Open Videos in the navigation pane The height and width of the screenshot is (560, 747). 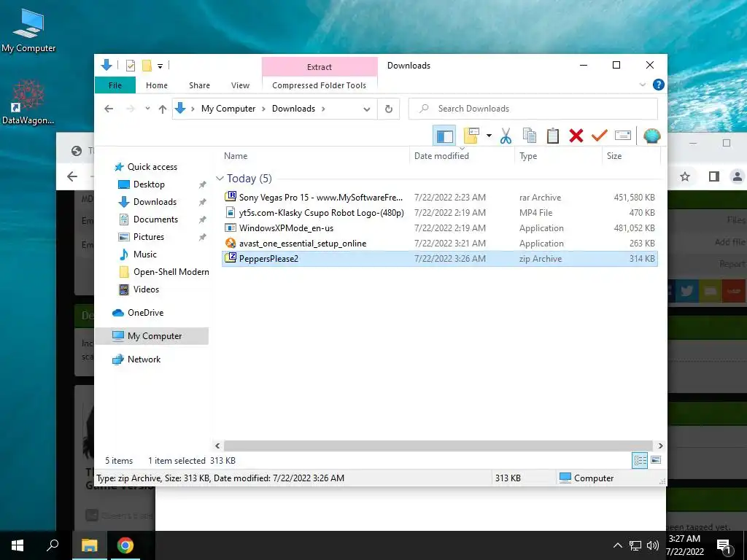click(x=146, y=289)
